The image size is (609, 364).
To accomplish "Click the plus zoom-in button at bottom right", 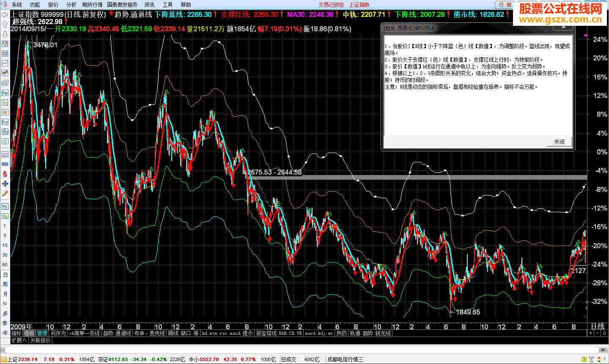I will tap(591, 333).
